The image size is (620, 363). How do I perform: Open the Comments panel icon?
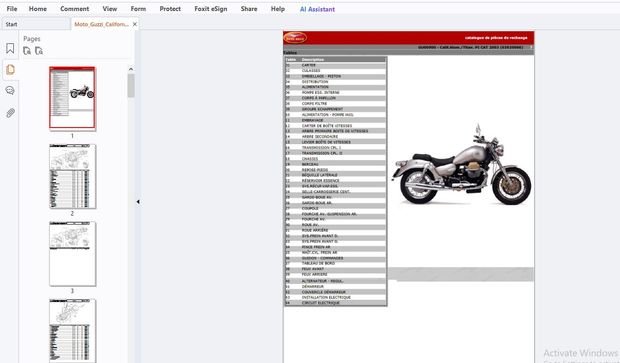coord(10,91)
